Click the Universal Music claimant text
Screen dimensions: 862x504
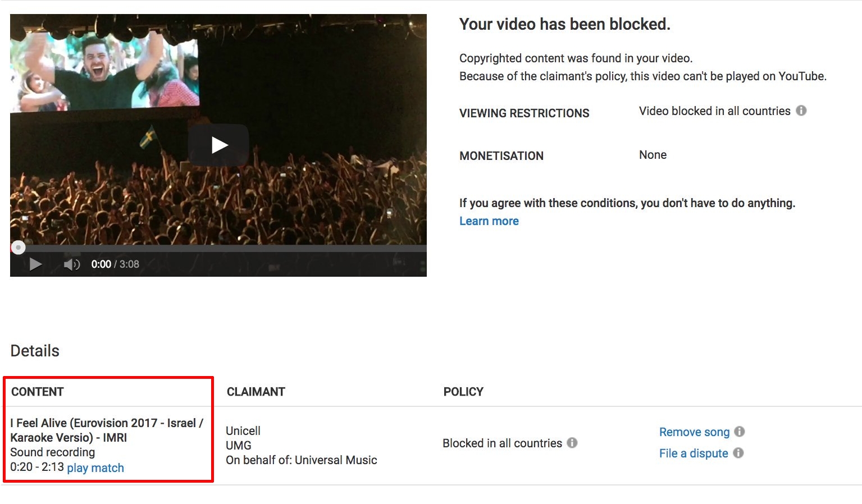(336, 460)
